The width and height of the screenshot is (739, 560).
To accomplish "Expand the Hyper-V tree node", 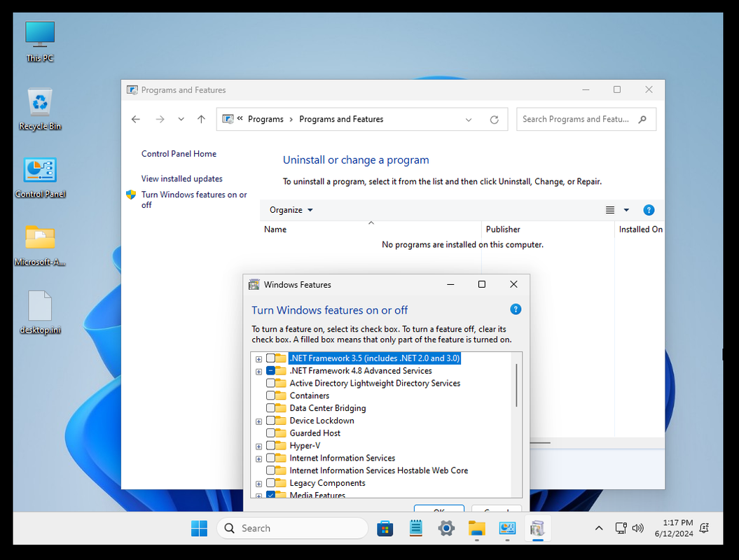I will [258, 447].
